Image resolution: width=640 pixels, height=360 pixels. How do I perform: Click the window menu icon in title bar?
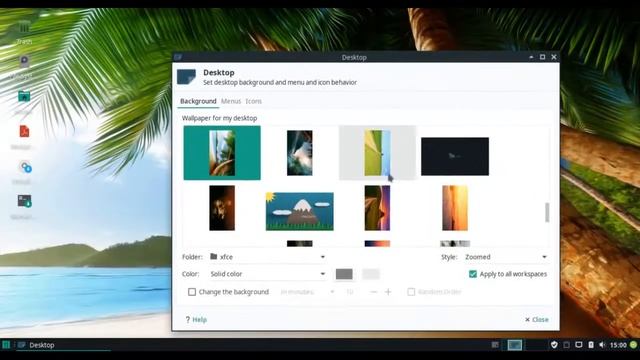(178, 57)
